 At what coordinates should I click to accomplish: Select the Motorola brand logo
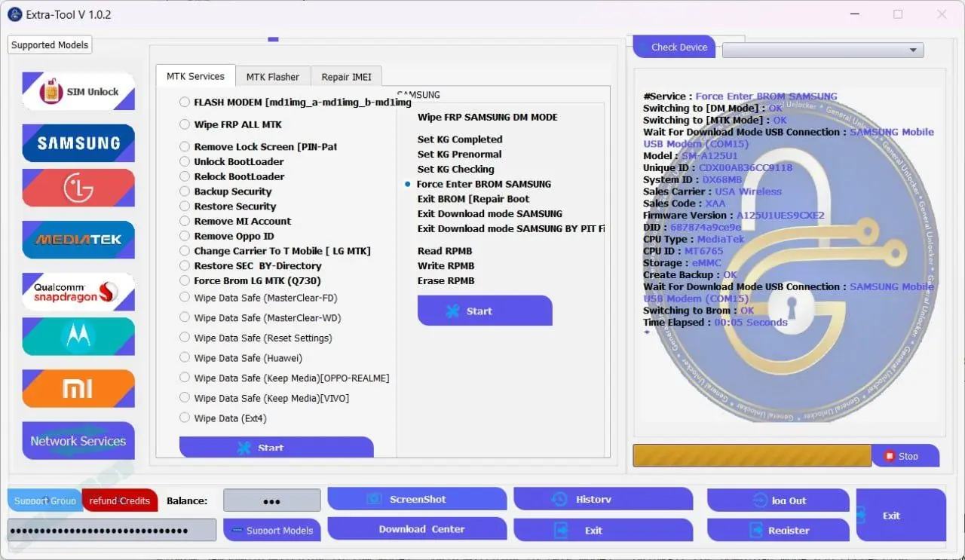coord(78,336)
